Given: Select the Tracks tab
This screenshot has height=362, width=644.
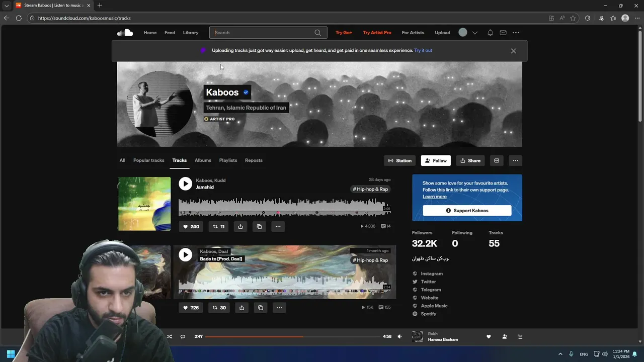Looking at the screenshot, I should (x=180, y=160).
